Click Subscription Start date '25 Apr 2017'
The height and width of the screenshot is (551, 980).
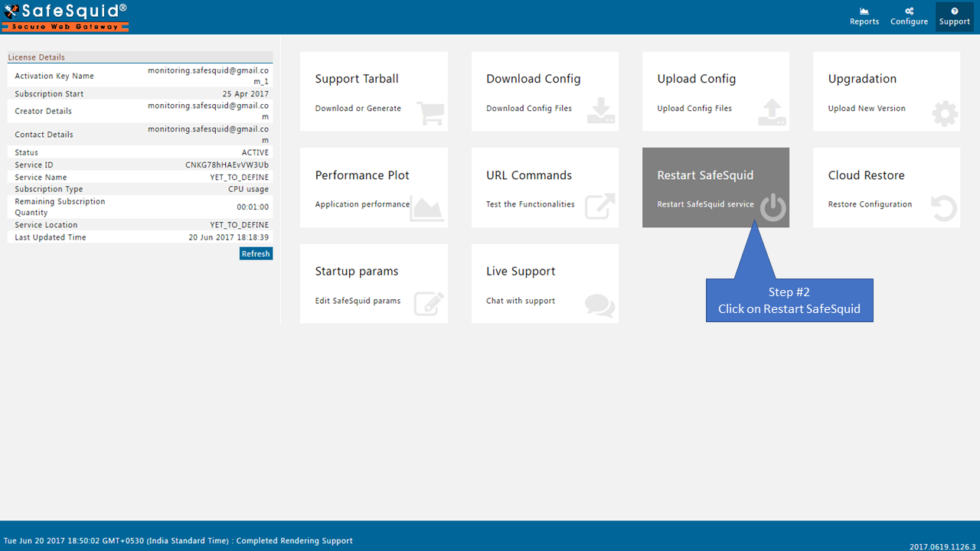click(246, 94)
